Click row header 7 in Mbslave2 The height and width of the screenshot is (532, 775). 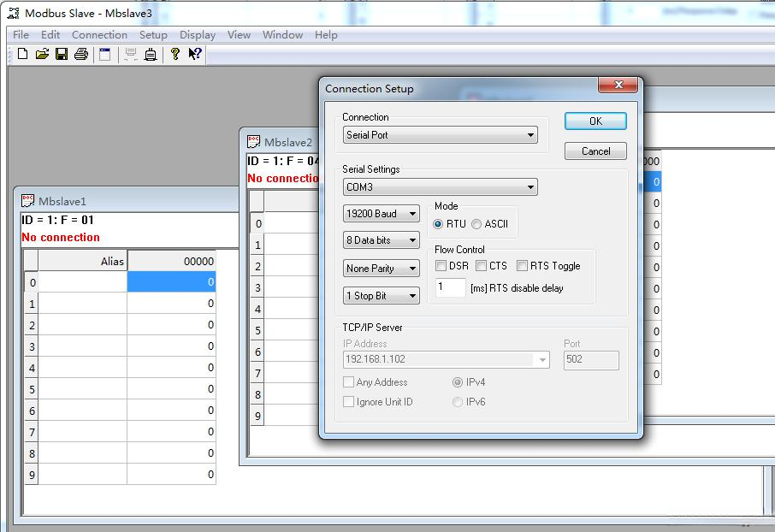257,373
